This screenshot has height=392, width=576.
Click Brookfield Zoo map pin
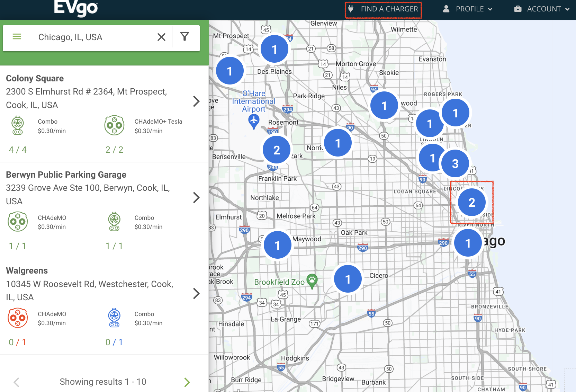point(312,282)
